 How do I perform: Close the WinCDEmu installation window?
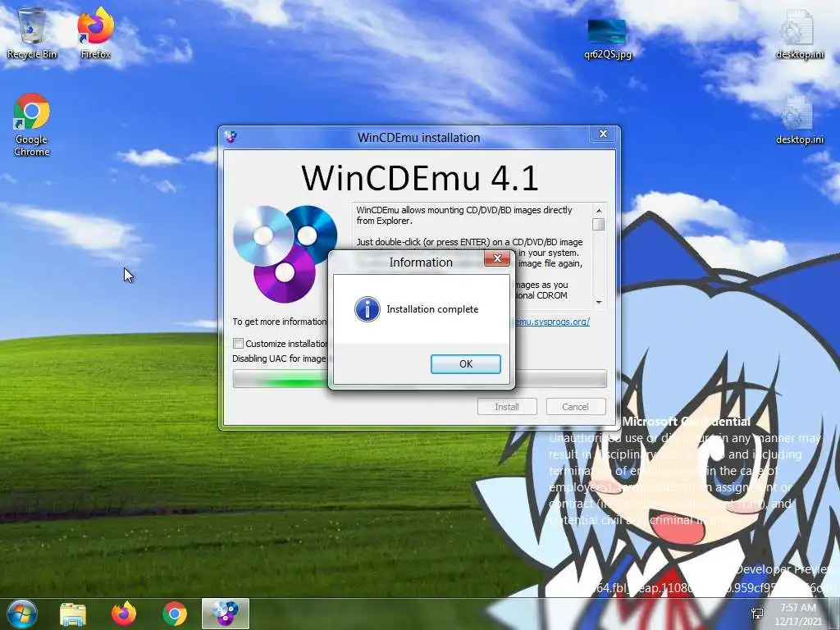tap(603, 134)
